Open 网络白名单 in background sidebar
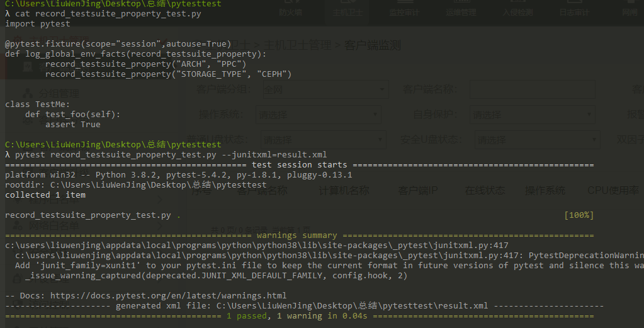This screenshot has height=328, width=644. click(54, 225)
